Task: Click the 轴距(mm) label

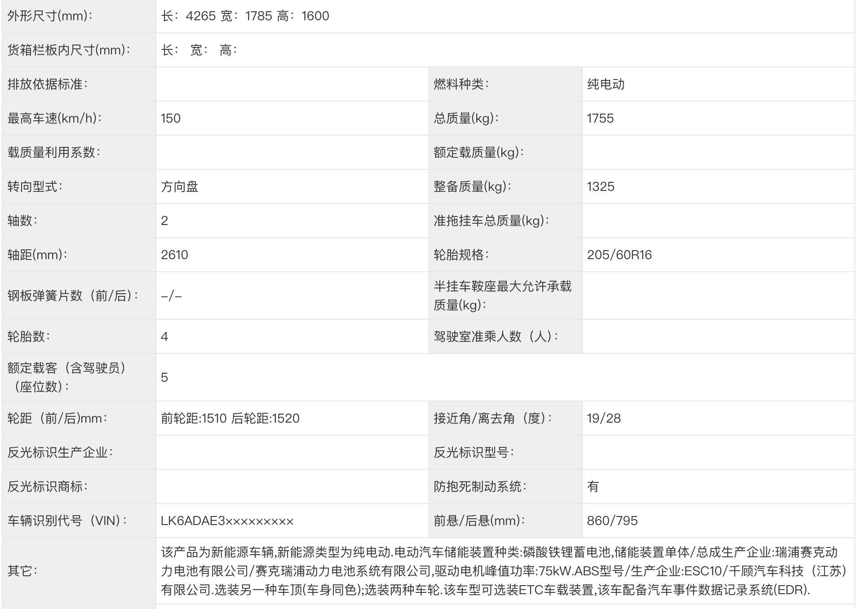Action: click(x=37, y=255)
